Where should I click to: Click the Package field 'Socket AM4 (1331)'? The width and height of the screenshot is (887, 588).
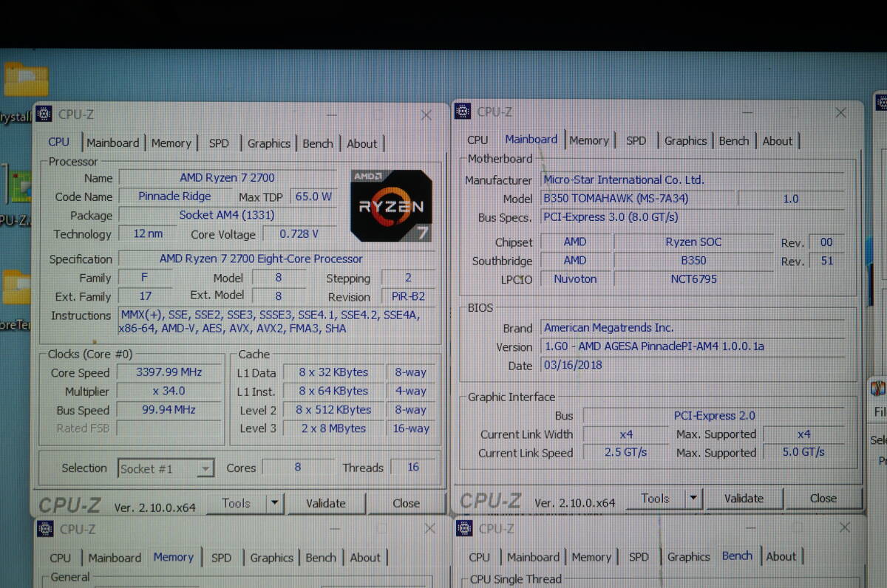pyautogui.click(x=227, y=215)
